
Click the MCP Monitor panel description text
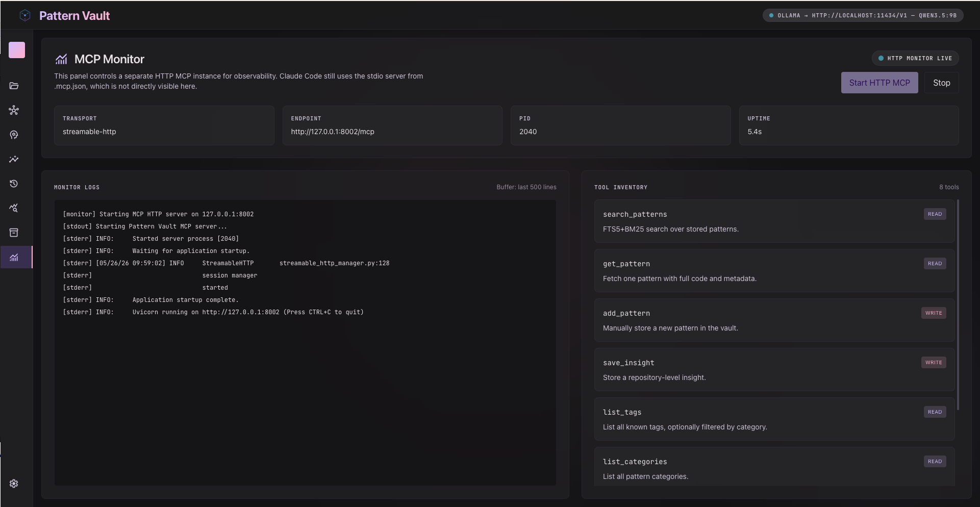(x=239, y=81)
